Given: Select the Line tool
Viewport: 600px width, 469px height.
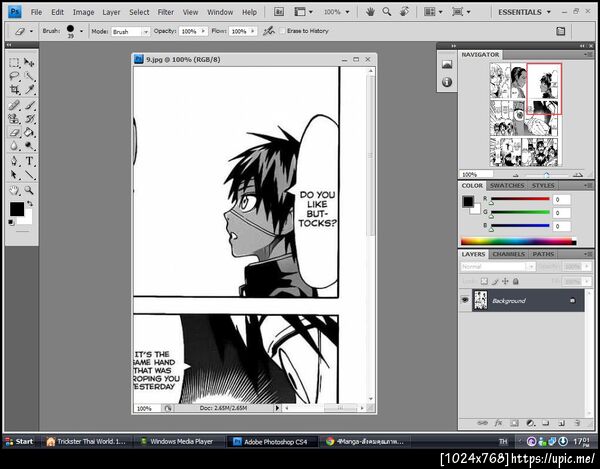Looking at the screenshot, I should point(29,175).
